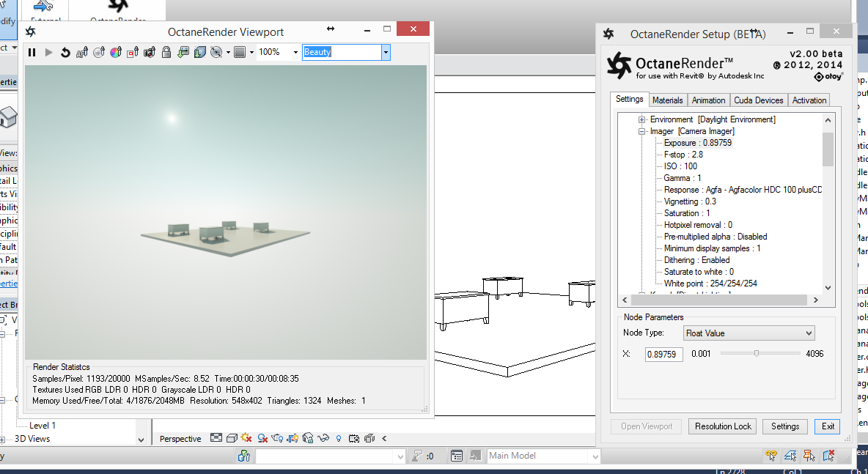The width and height of the screenshot is (868, 474).
Task: Click the Visual Style cube icon
Action: pyautogui.click(x=232, y=438)
